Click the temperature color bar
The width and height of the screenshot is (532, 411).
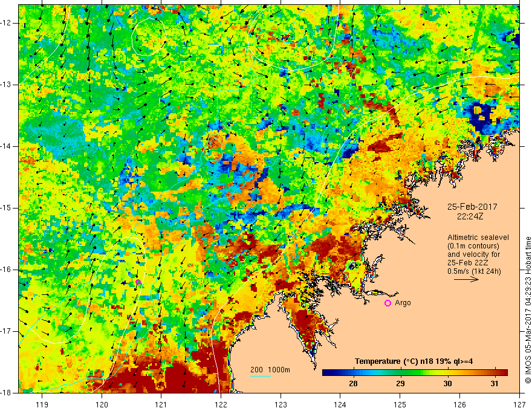tap(415, 373)
